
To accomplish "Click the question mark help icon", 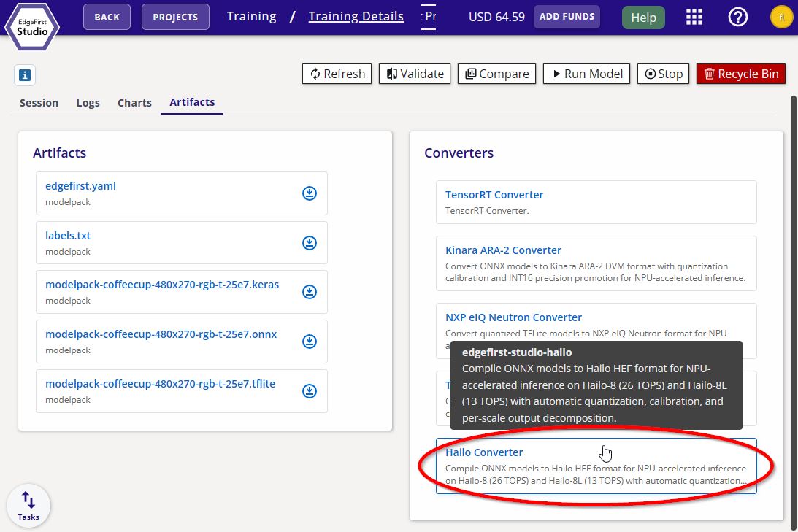I will pos(737,18).
